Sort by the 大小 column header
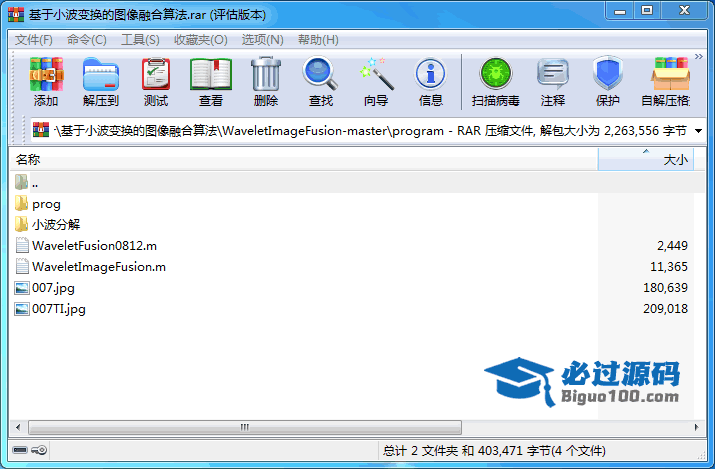The height and width of the screenshot is (469, 715). (x=646, y=160)
